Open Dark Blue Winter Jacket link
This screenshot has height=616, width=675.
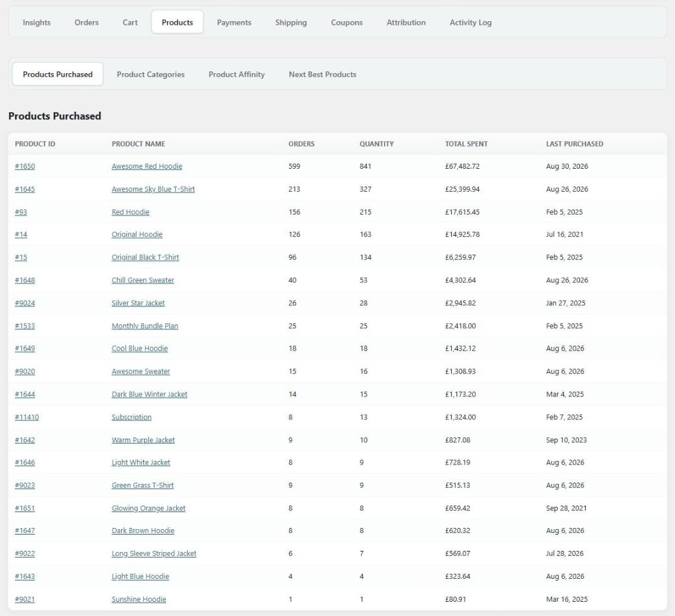coord(150,394)
